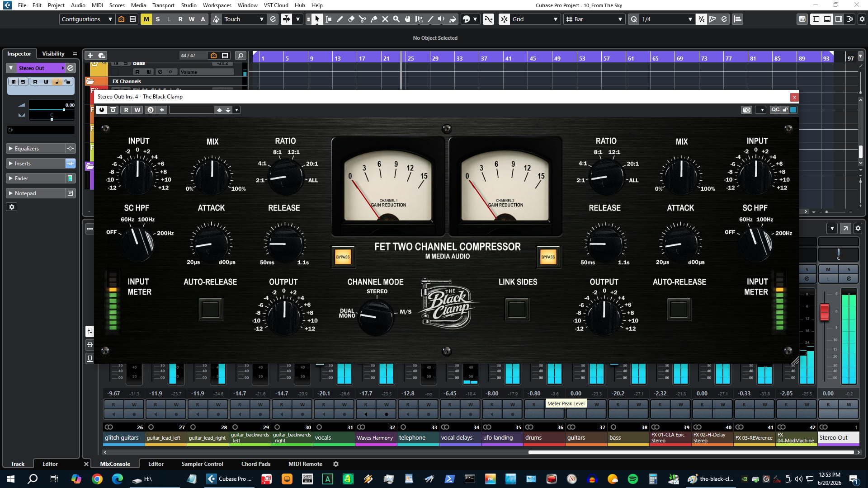Click the Add Track plus button

(90, 55)
